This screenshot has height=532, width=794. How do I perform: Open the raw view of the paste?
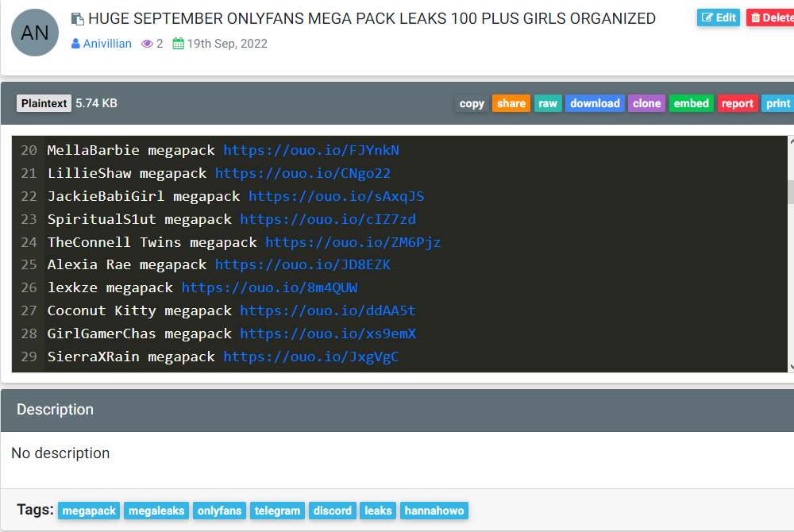point(547,103)
